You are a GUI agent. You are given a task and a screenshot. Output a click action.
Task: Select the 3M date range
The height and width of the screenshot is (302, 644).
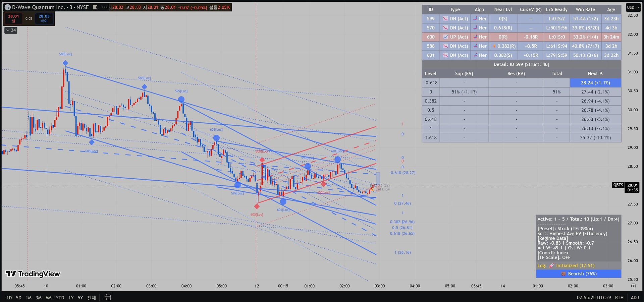pyautogui.click(x=39, y=298)
